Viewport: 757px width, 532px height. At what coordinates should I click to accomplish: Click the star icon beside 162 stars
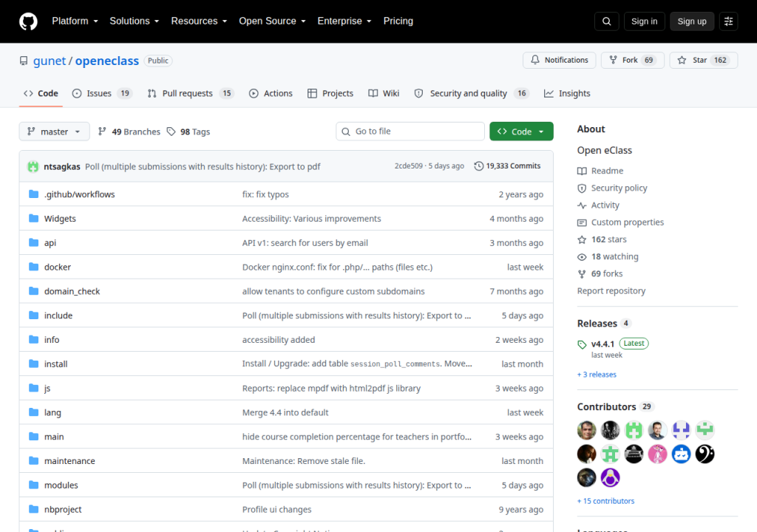(582, 239)
